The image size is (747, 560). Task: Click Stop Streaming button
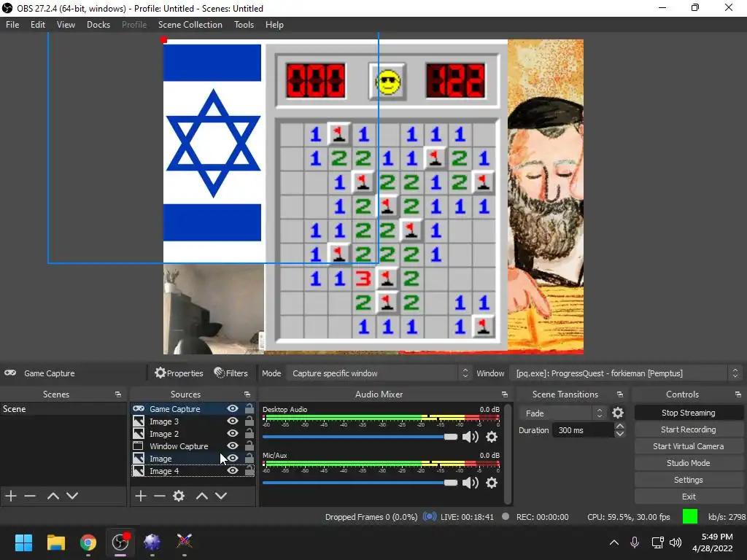pos(689,413)
